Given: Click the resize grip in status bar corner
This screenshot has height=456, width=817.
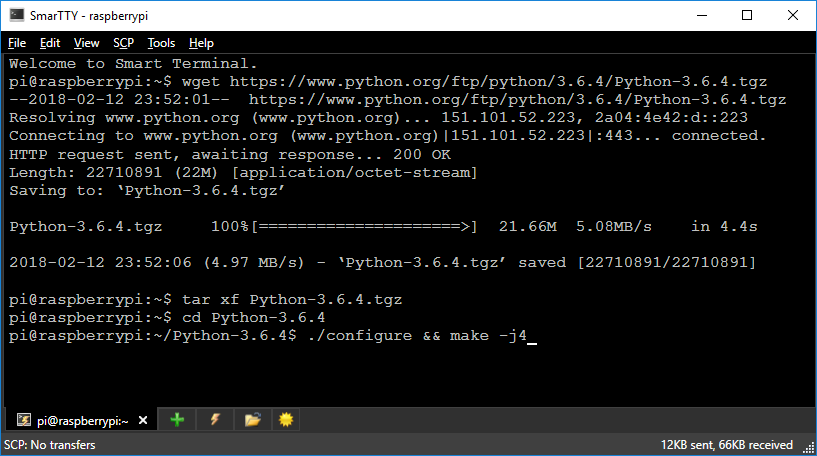Looking at the screenshot, I should click(809, 448).
